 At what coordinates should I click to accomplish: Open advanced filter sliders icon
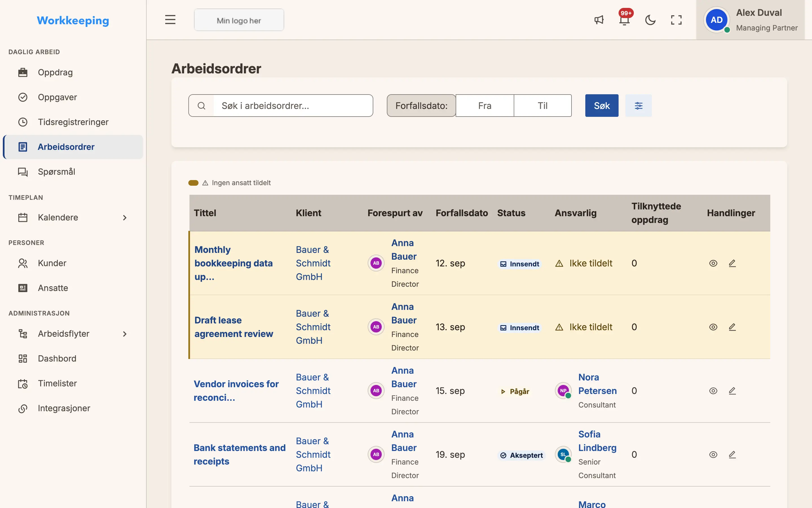click(x=638, y=106)
